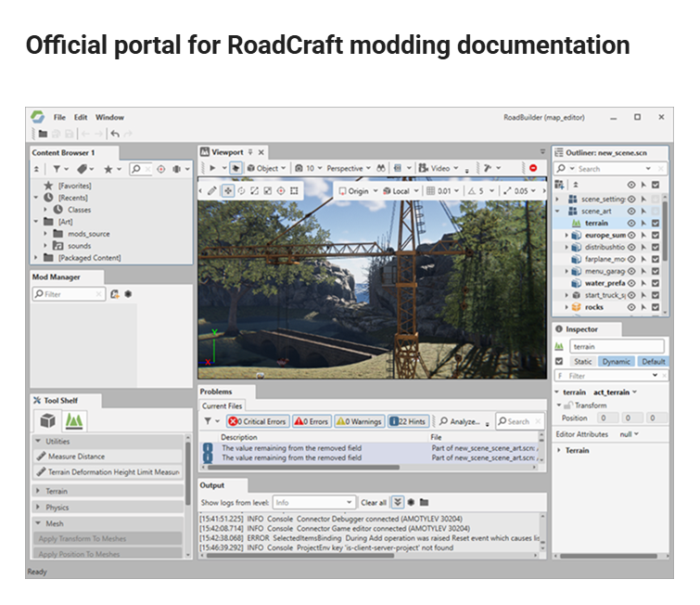This screenshot has width=700, height=605.
Task: Click the Tool Shelf vertical scrollbar
Action: (187, 473)
